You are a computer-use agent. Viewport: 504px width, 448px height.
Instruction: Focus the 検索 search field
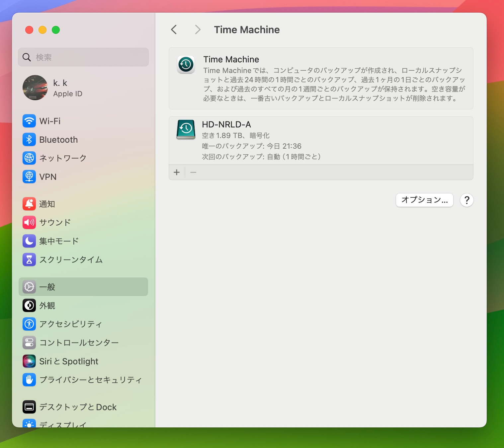(83, 57)
